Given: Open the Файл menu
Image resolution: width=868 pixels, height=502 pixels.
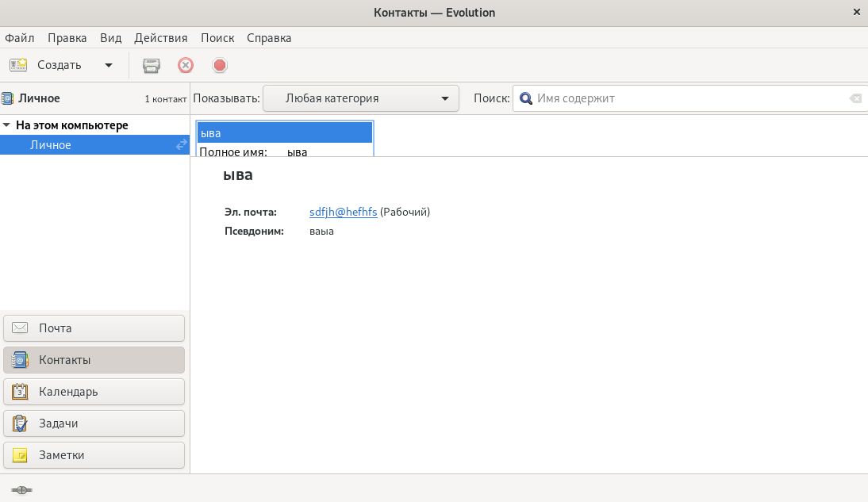Looking at the screenshot, I should point(19,37).
